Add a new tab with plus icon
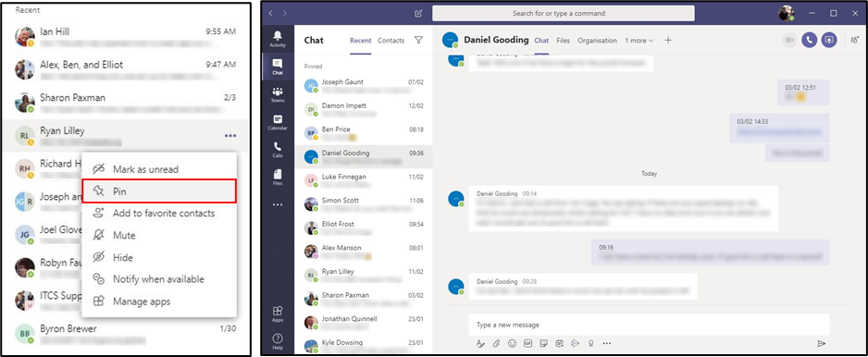The image size is (868, 357). click(667, 40)
